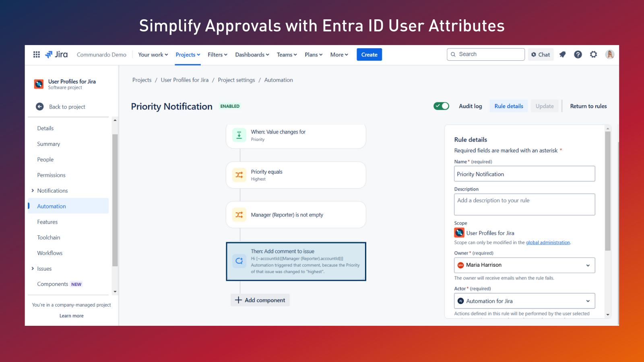This screenshot has height=362, width=644.
Task: Click the plus icon of Add component
Action: (238, 300)
